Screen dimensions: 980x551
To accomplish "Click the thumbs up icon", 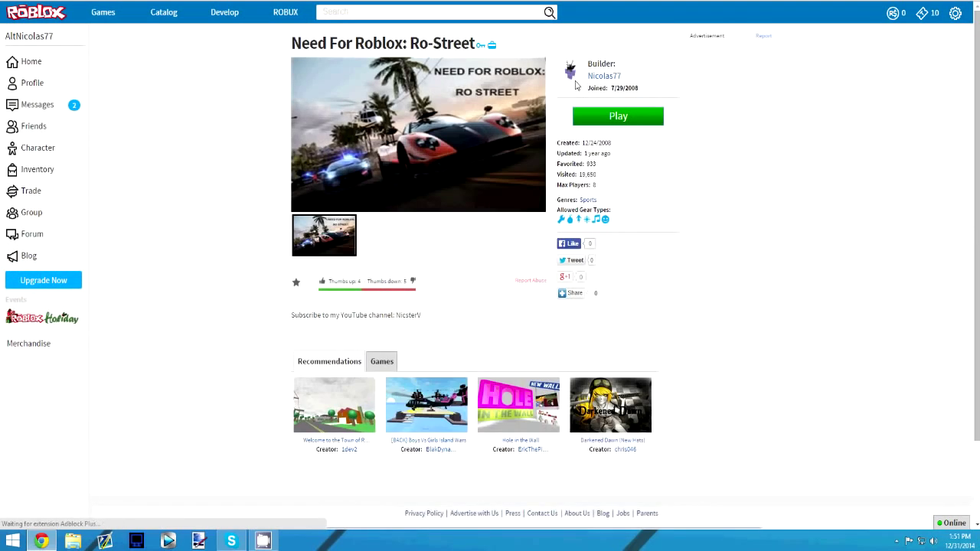I will pos(322,281).
